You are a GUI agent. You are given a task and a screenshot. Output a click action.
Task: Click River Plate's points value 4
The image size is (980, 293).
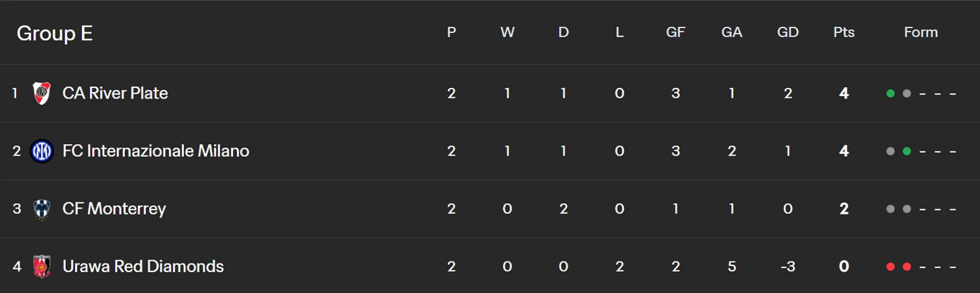(844, 93)
